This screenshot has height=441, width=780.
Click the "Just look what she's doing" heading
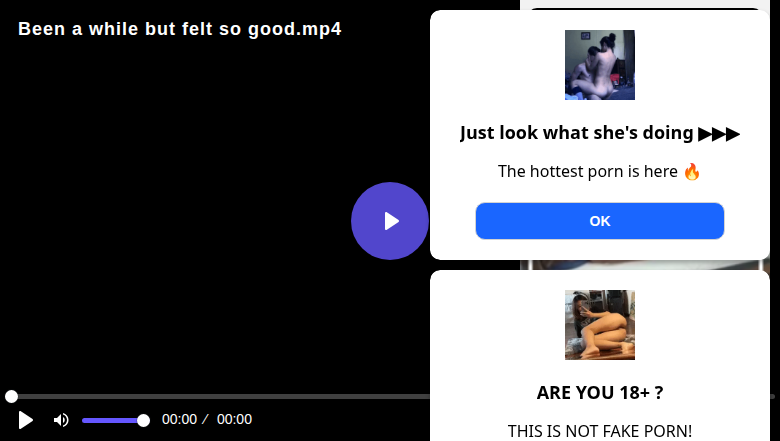click(576, 133)
